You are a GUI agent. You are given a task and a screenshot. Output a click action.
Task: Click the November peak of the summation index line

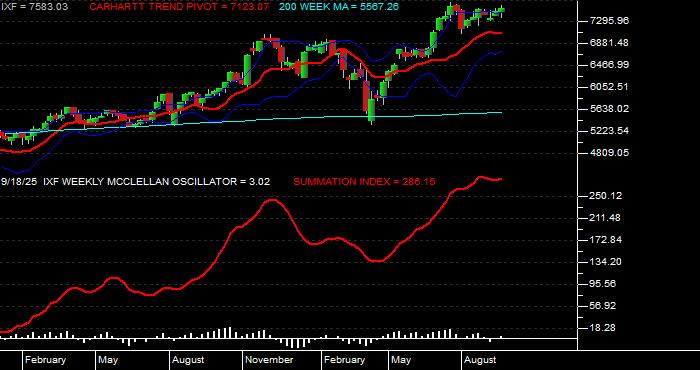[272, 200]
